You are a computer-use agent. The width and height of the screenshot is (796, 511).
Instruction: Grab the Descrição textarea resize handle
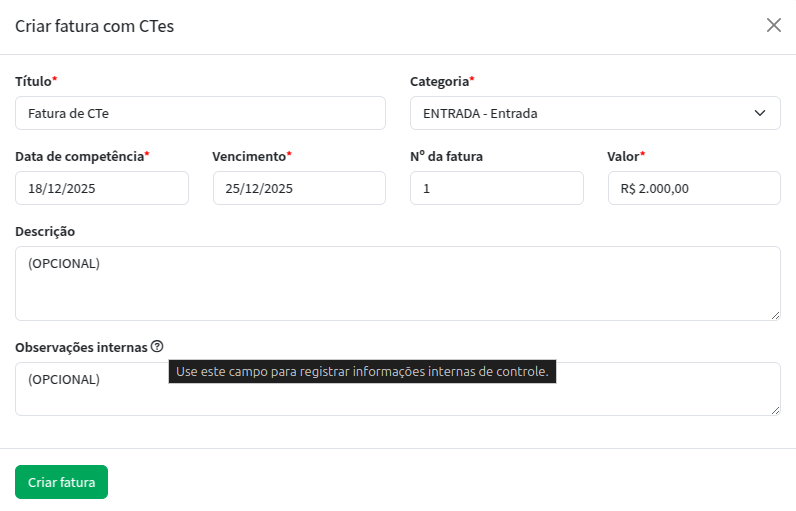[774, 314]
